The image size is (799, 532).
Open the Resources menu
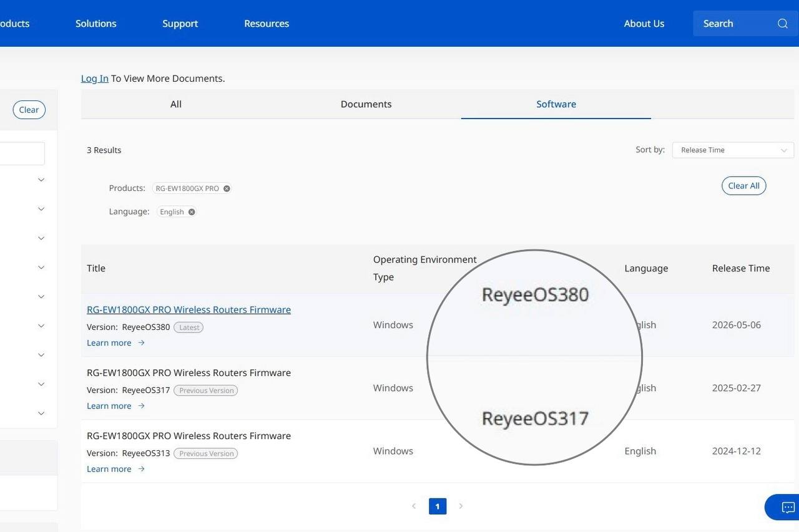tap(267, 24)
